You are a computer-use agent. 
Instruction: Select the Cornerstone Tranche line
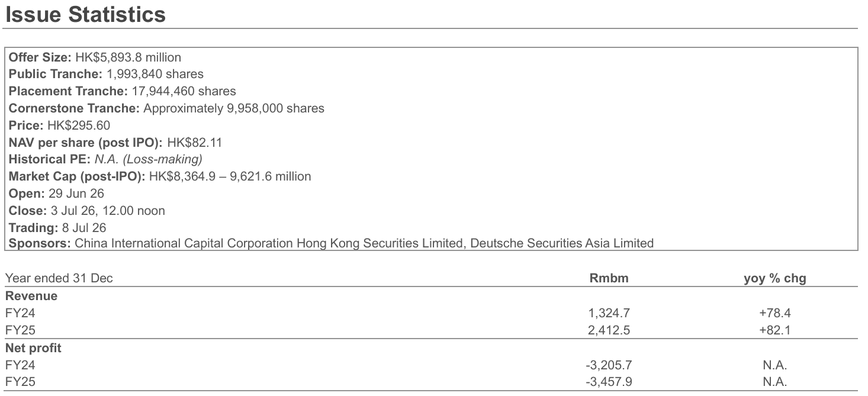pyautogui.click(x=166, y=108)
